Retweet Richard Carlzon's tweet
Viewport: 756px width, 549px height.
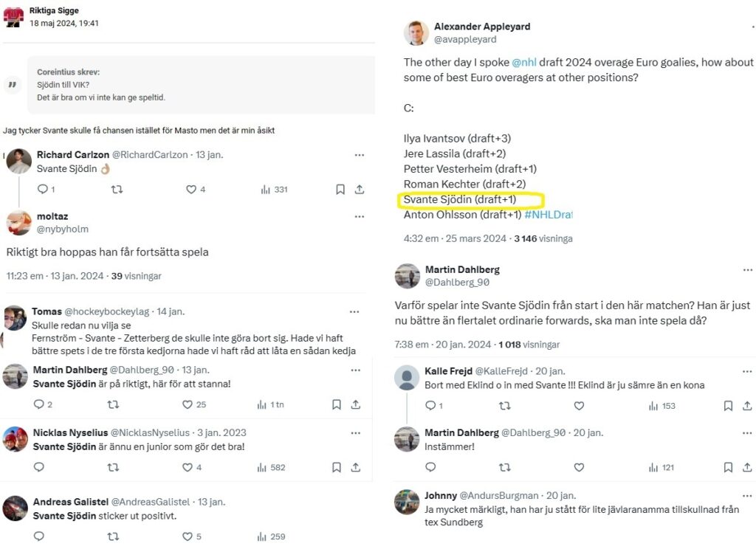116,190
